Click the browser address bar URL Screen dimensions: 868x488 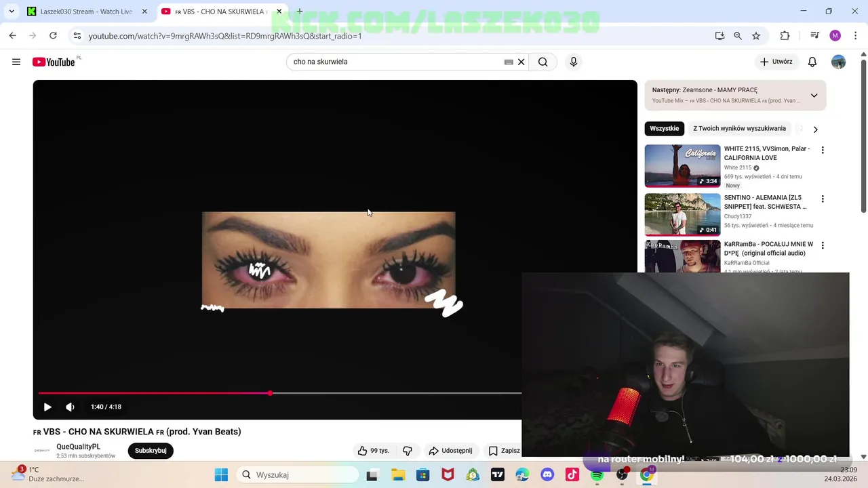[225, 36]
